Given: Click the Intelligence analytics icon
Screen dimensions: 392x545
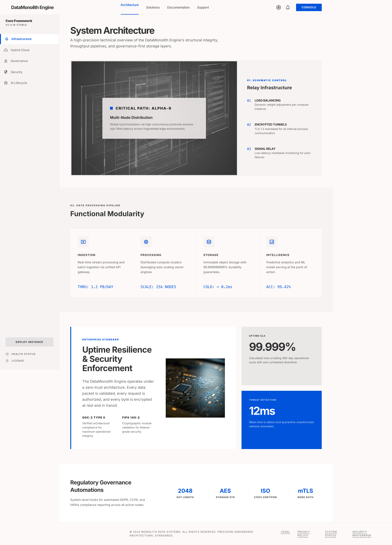Looking at the screenshot, I should [x=272, y=242].
